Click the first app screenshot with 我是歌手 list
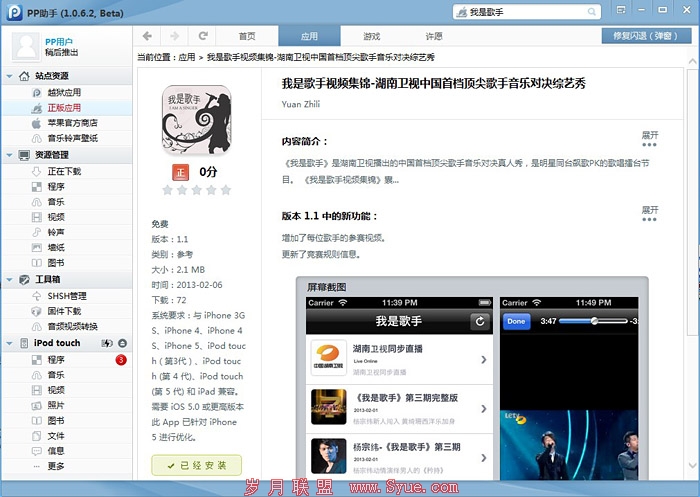The width and height of the screenshot is (700, 497). point(400,388)
